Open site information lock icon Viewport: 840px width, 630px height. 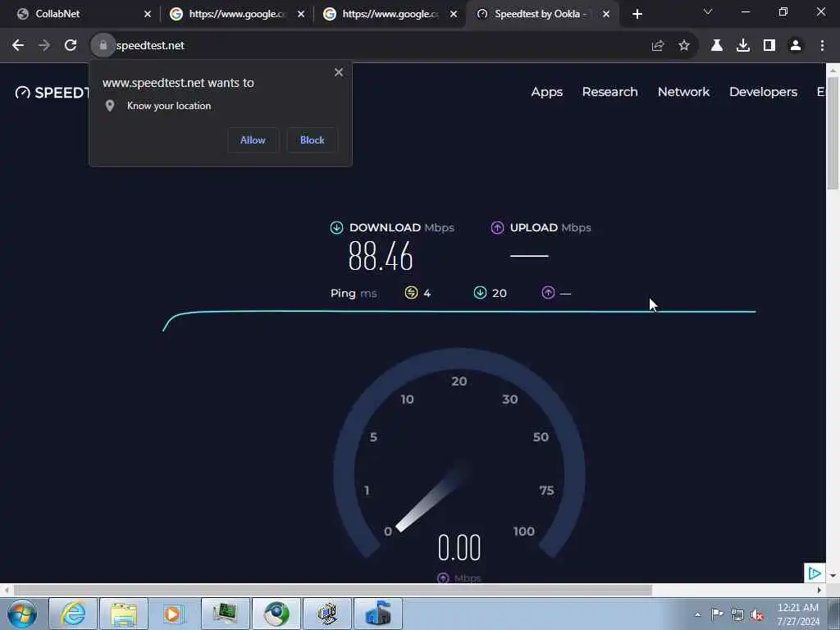(x=103, y=46)
